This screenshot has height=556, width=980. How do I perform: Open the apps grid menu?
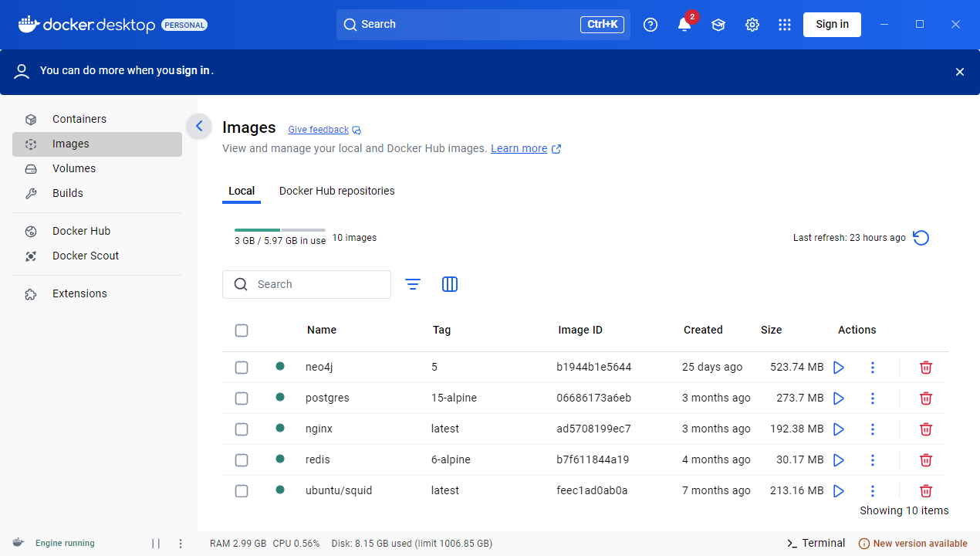pyautogui.click(x=785, y=25)
